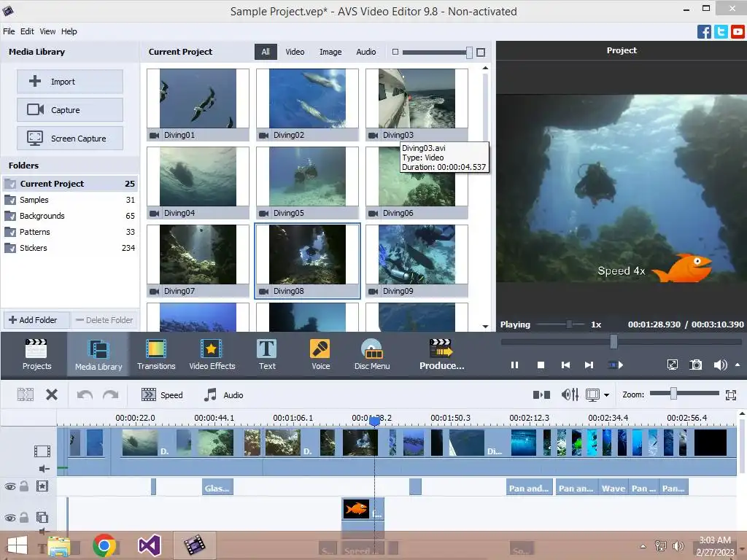Screen dimensions: 747x560
Task: Open the audio mixer icon
Action: coord(570,394)
